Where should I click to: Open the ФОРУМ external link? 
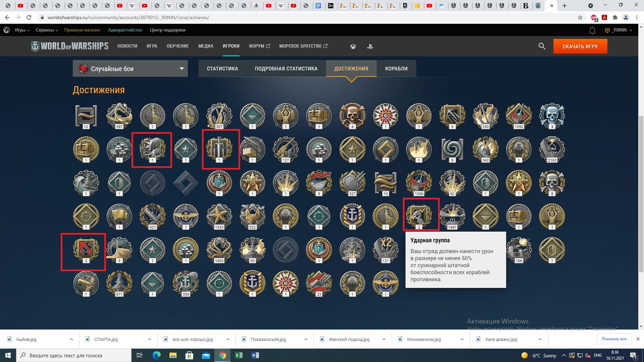[x=259, y=46]
